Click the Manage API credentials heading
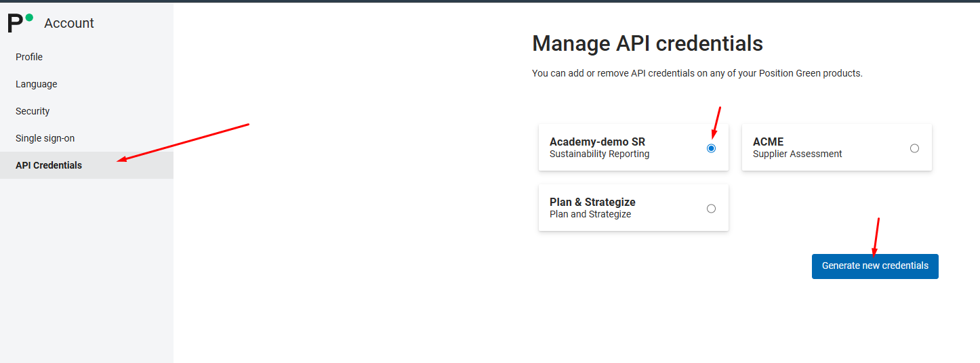Viewport: 980px width, 363px height. 647,43
